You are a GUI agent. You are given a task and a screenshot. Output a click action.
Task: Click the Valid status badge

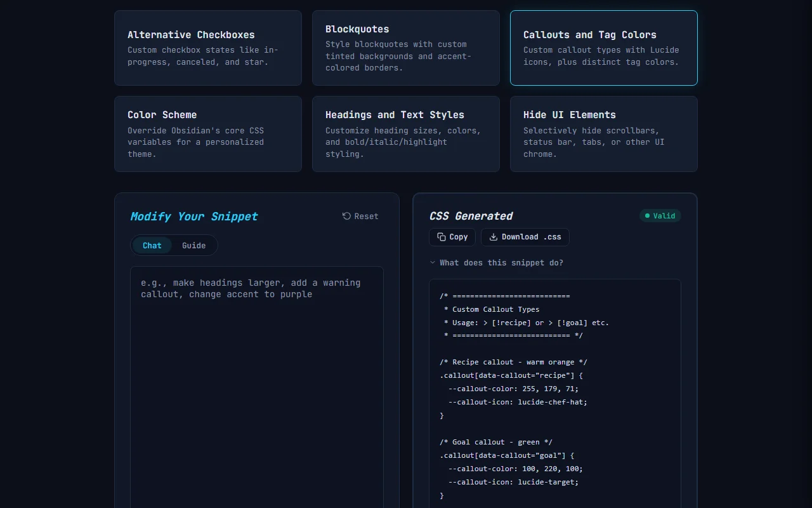coord(660,215)
